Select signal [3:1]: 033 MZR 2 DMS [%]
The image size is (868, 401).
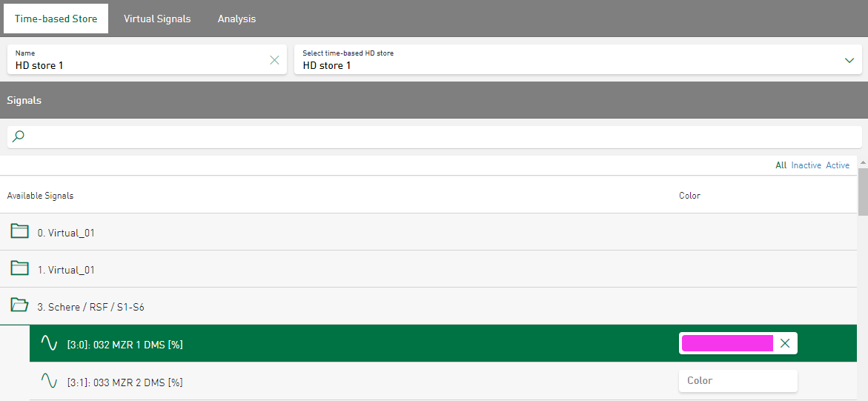(125, 382)
